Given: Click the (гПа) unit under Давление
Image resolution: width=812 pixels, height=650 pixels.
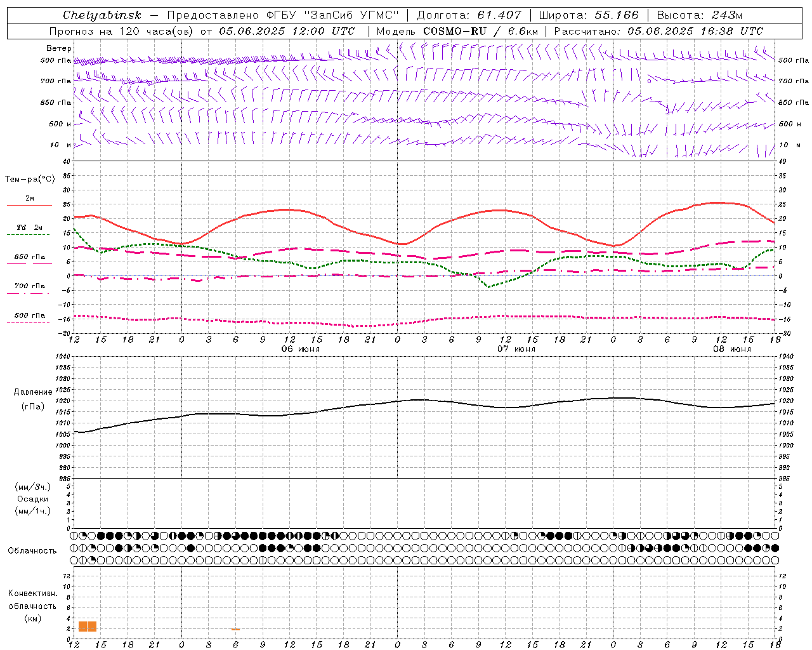Looking at the screenshot, I should click(x=33, y=407).
